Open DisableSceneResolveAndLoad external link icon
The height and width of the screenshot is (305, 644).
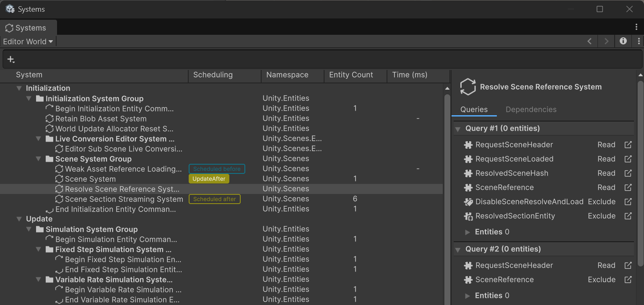tap(628, 202)
